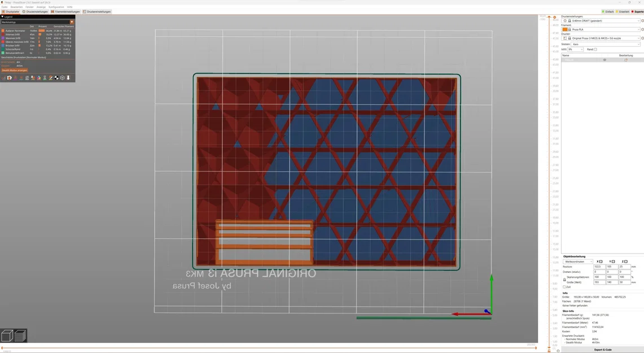644x353 pixels.
Task: Switch to 3D editor view cube icon
Action: [x=7, y=335]
